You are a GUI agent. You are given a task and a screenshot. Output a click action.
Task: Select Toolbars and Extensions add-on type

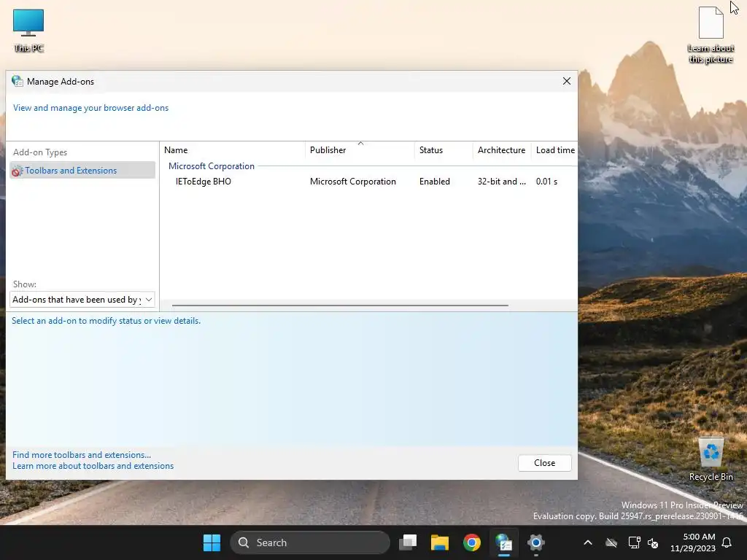click(x=82, y=171)
